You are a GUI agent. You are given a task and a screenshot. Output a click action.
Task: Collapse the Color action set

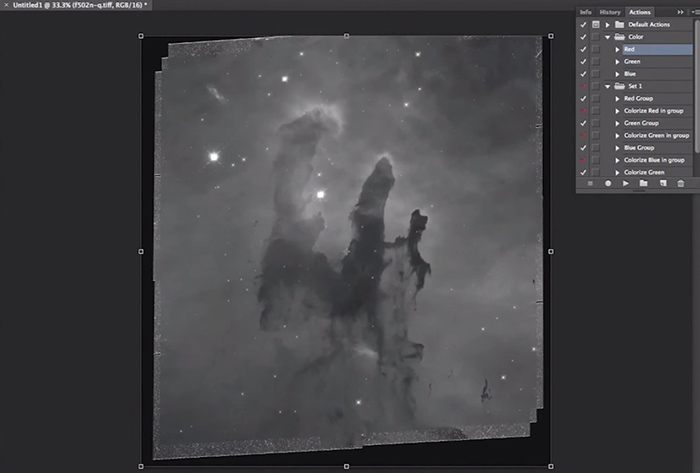pyautogui.click(x=608, y=37)
